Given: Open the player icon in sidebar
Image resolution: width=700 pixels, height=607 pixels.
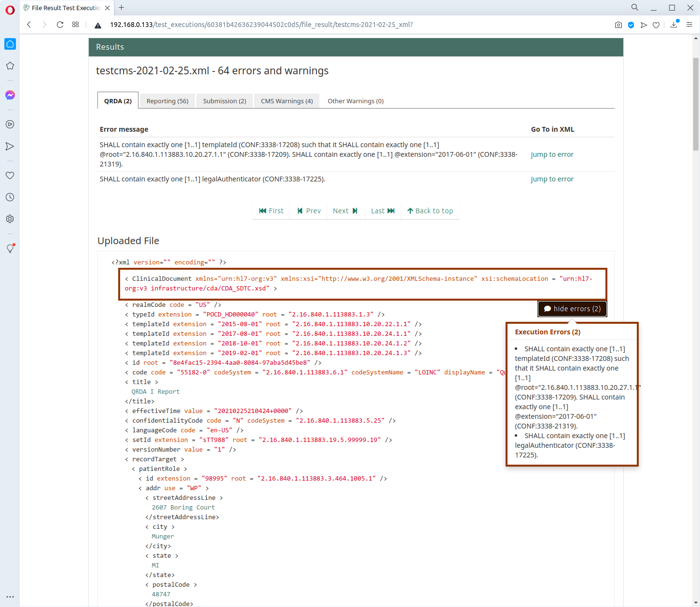Looking at the screenshot, I should [10, 124].
